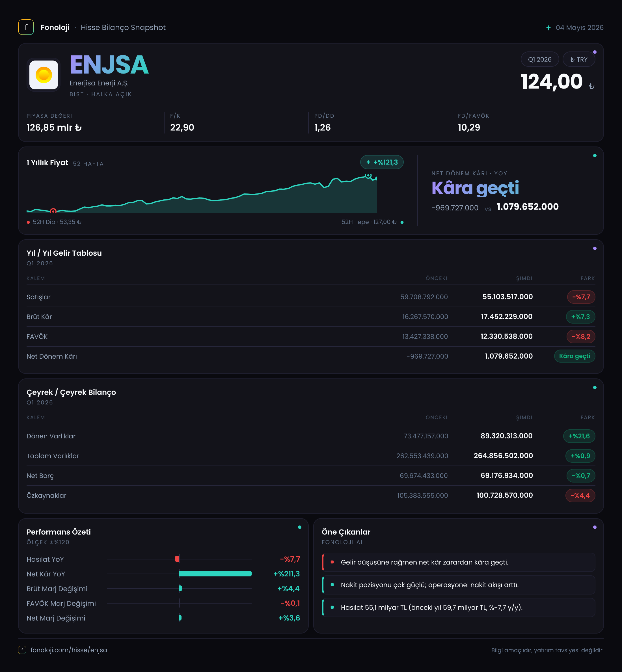Click the lira symbol next to 124,00

point(591,87)
